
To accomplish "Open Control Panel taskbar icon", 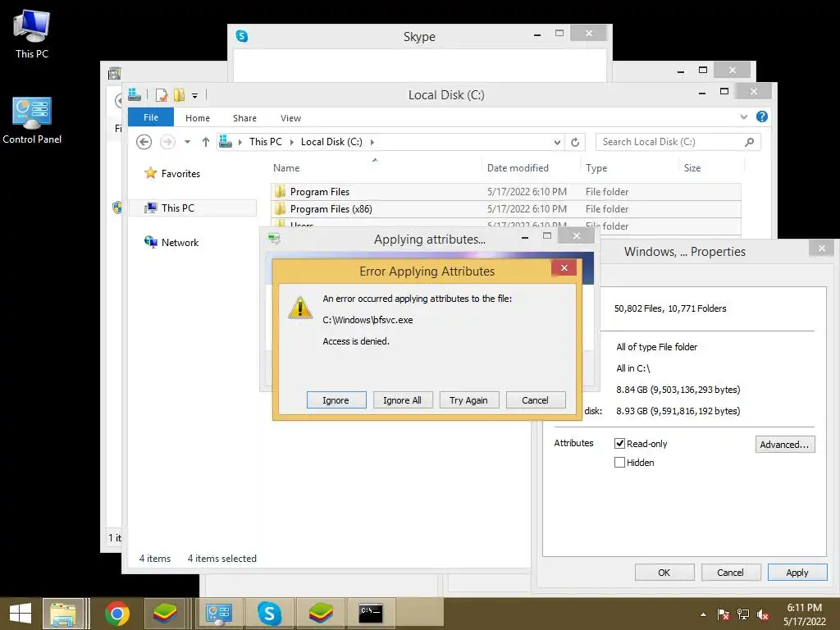I will 218,614.
